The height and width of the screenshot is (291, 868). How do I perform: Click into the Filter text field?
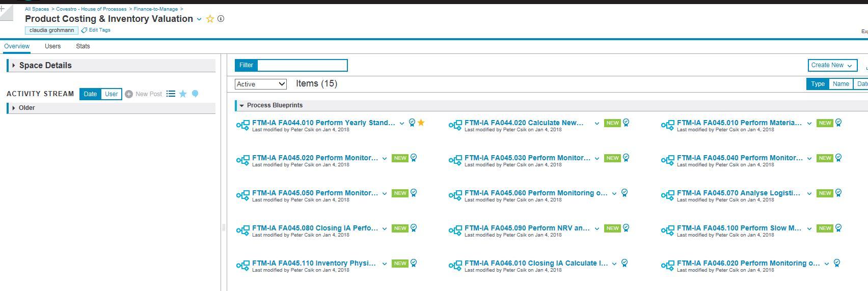tap(302, 65)
